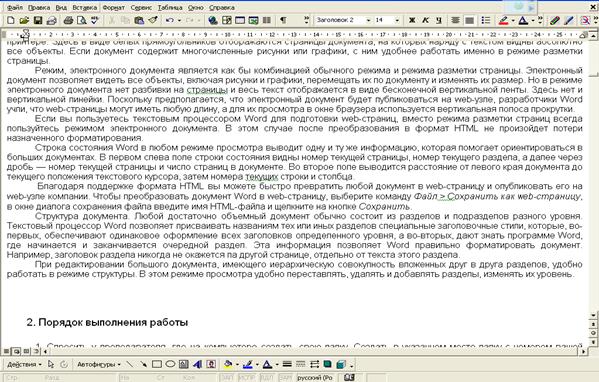
Task: Run the spelling check
Action: [94, 20]
